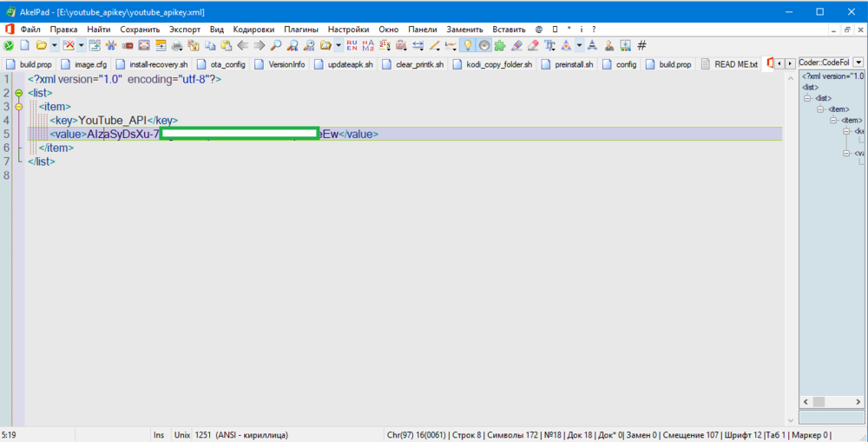
Task: Click the CodeFold panel horizontal scrollbar
Action: pyautogui.click(x=831, y=401)
